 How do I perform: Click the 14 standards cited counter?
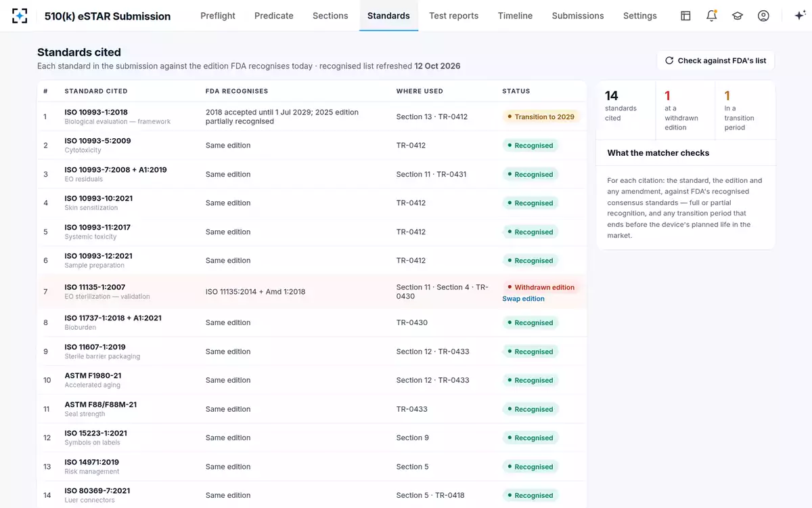(626, 110)
